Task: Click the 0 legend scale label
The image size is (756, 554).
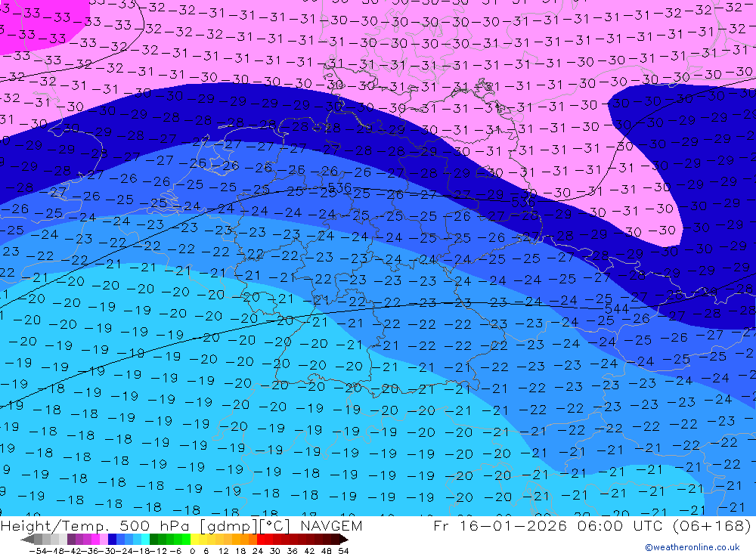Action: (x=192, y=551)
